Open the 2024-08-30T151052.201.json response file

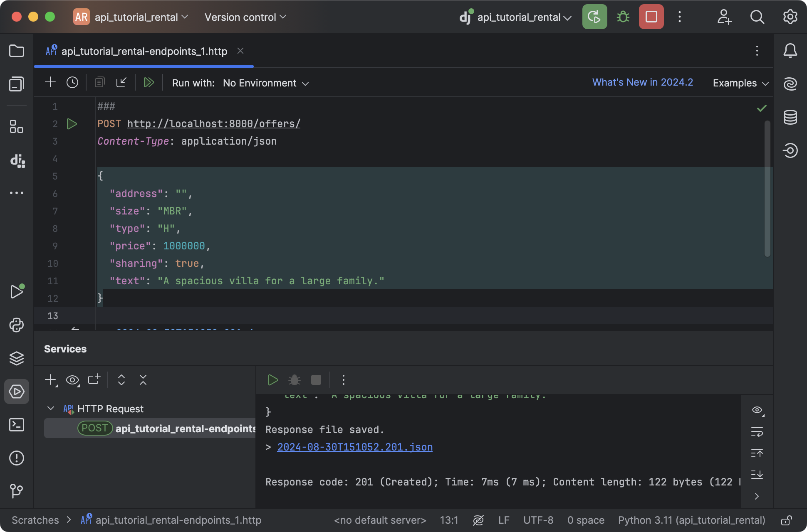point(354,447)
